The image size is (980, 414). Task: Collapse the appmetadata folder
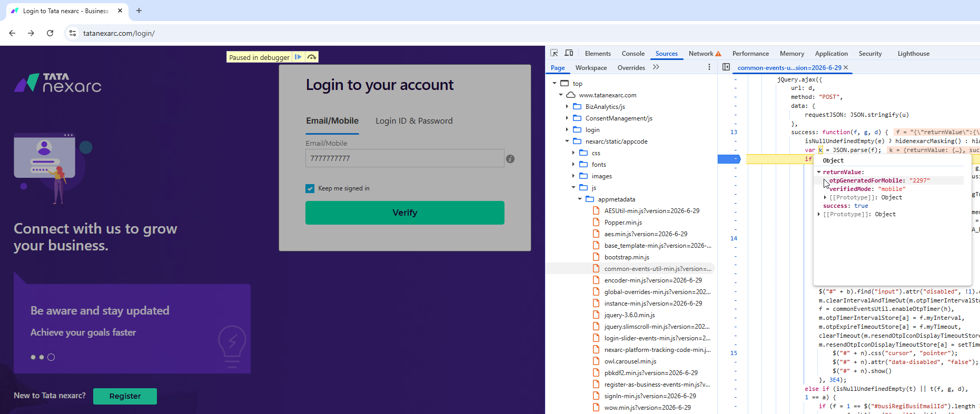(580, 199)
